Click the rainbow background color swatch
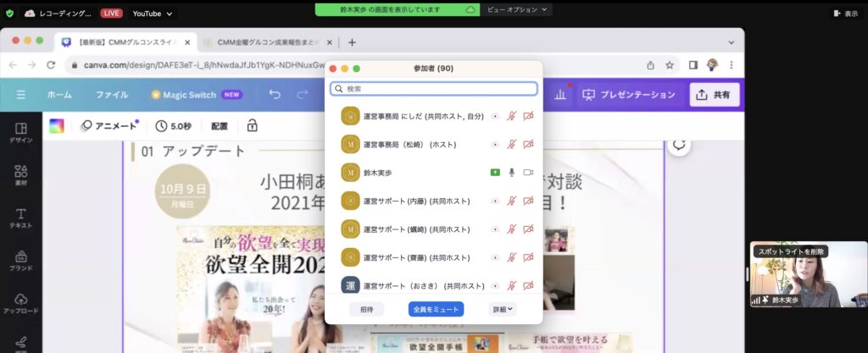Image resolution: width=868 pixels, height=353 pixels. [x=57, y=125]
